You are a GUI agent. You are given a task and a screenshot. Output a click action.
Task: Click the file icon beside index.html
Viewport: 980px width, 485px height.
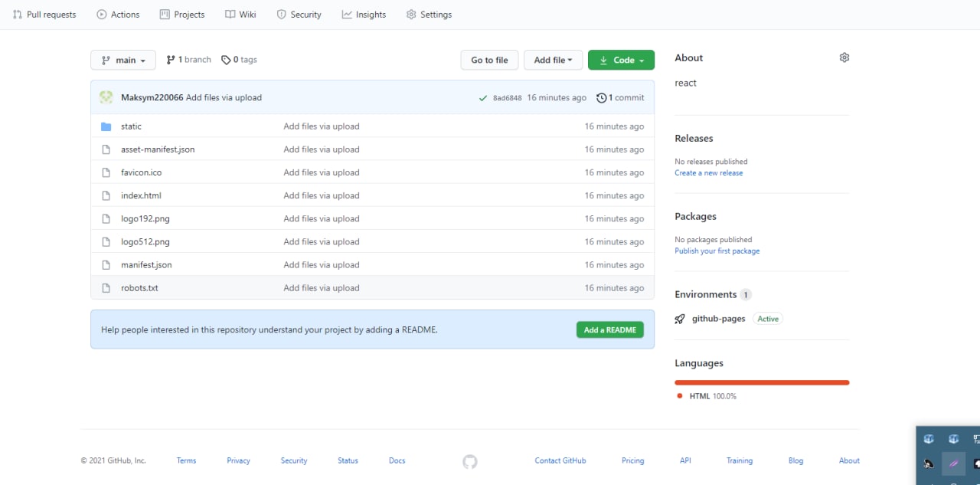pos(106,195)
